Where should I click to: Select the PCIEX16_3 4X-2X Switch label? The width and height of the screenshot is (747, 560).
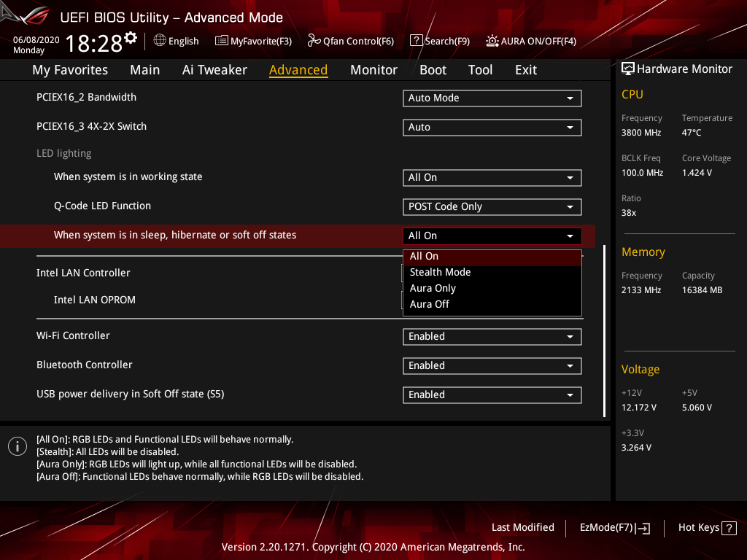pos(91,126)
